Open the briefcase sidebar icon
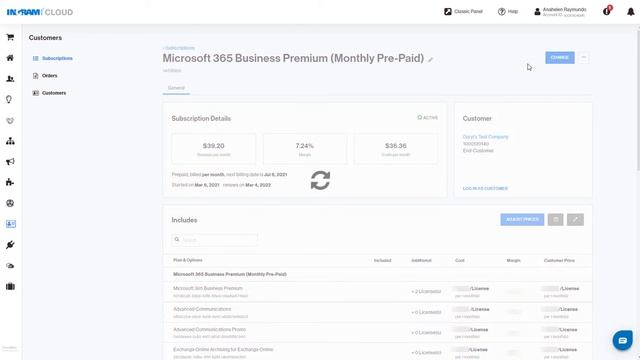Screen dimensions: 640x360 pos(10,287)
